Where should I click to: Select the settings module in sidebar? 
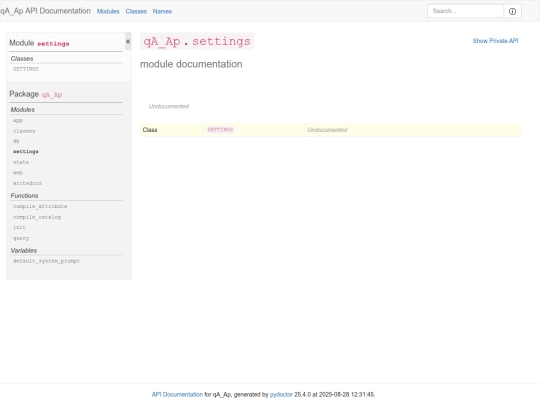26,152
